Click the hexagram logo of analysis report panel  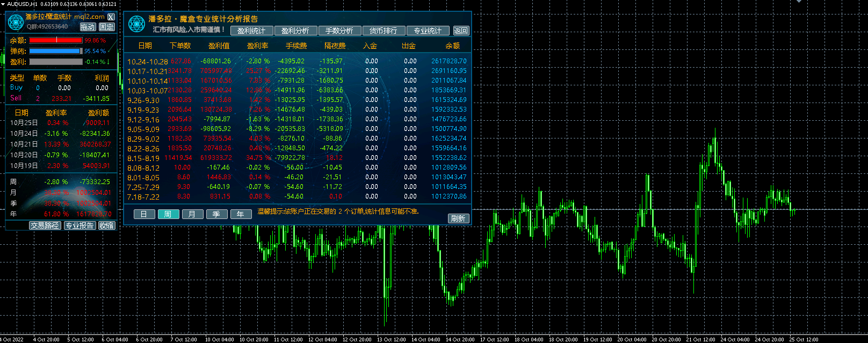(x=137, y=24)
